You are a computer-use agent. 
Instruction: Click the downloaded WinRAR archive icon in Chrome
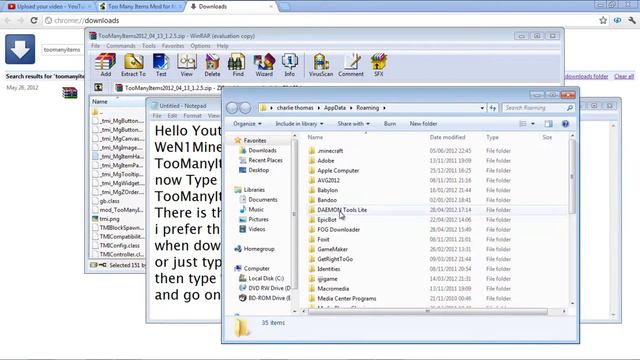pyautogui.click(x=70, y=93)
